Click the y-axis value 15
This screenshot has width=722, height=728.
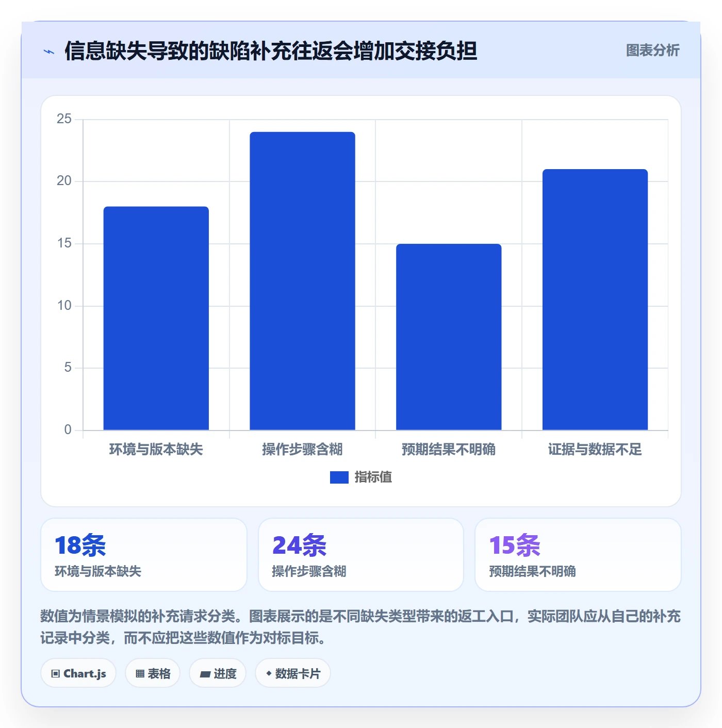pos(64,243)
